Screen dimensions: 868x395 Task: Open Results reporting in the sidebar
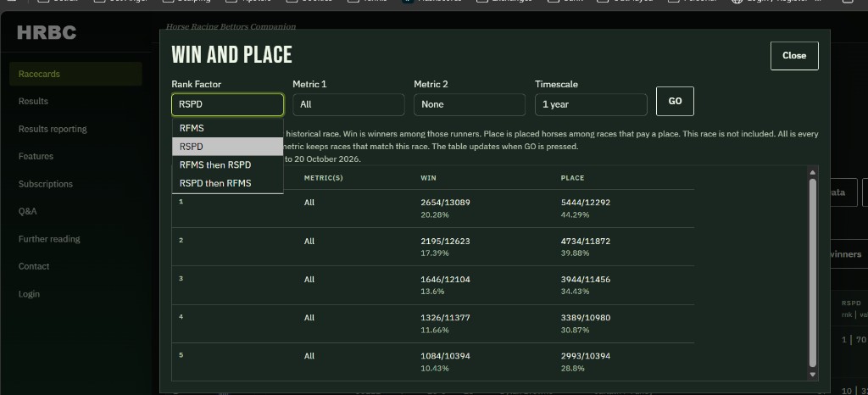pyautogui.click(x=53, y=129)
